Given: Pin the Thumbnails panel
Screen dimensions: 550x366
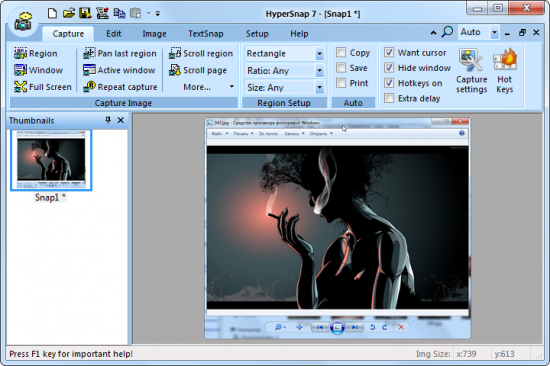Looking at the screenshot, I should 108,120.
